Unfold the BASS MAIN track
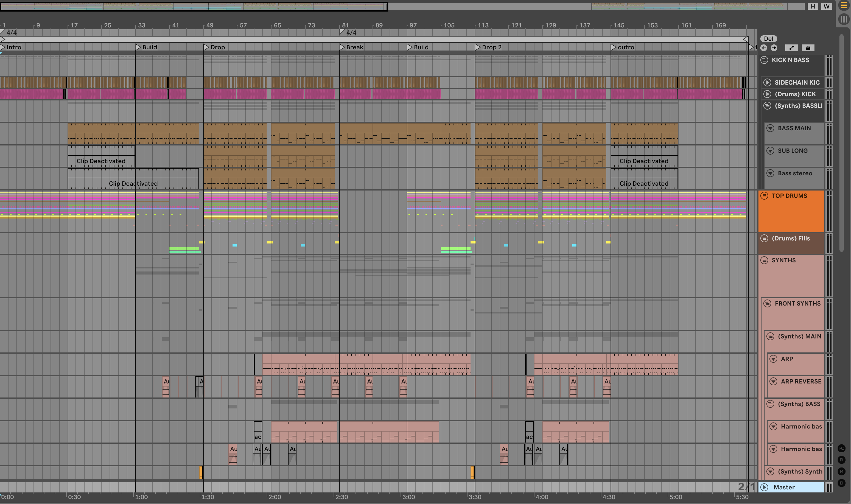 (x=770, y=128)
